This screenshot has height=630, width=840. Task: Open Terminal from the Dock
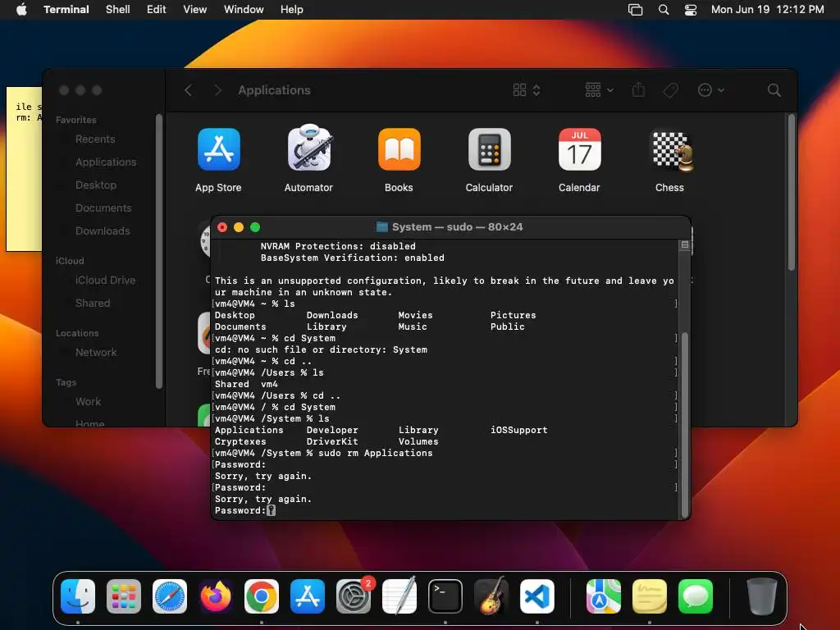(x=445, y=596)
